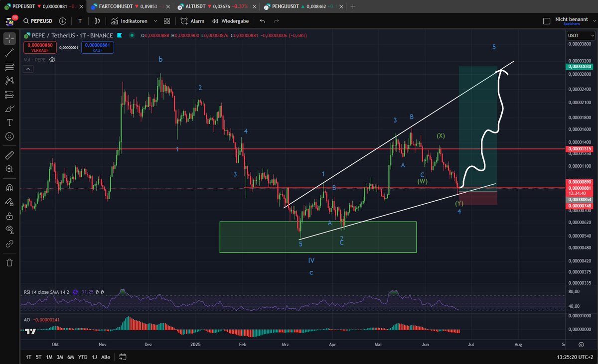Select the crosshair cursor tool

point(9,38)
